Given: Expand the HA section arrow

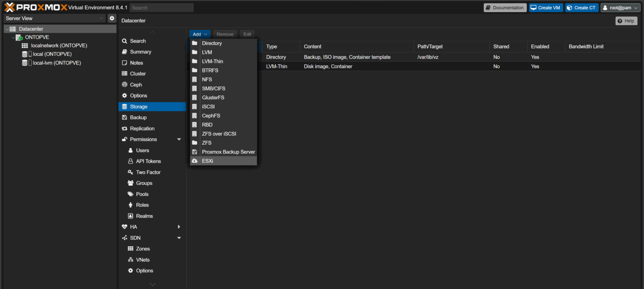Looking at the screenshot, I should [179, 227].
